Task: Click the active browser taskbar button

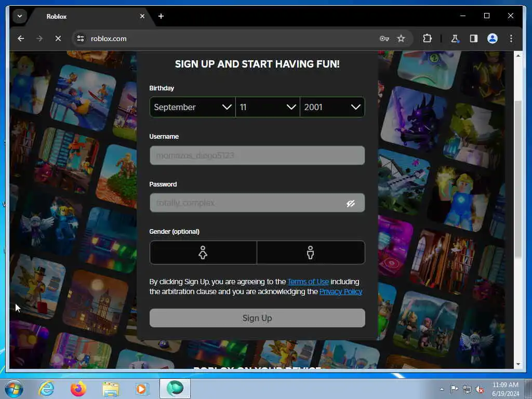Action: pyautogui.click(x=175, y=389)
